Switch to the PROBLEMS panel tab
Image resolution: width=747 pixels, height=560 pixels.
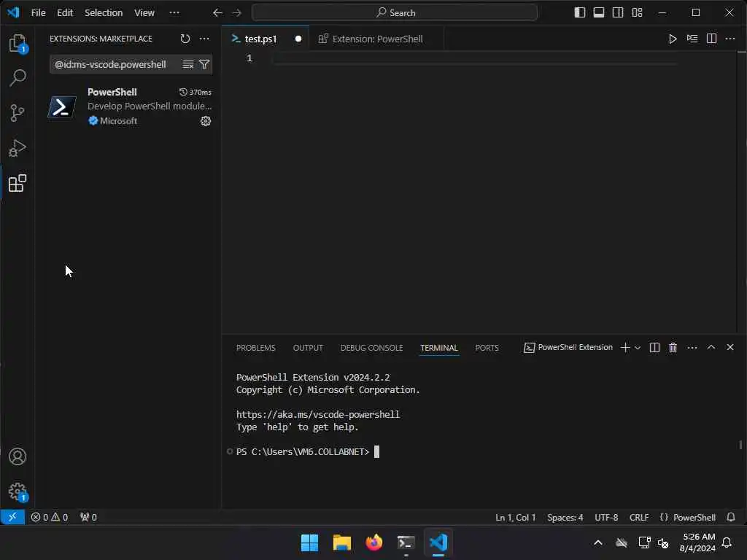[x=256, y=348]
